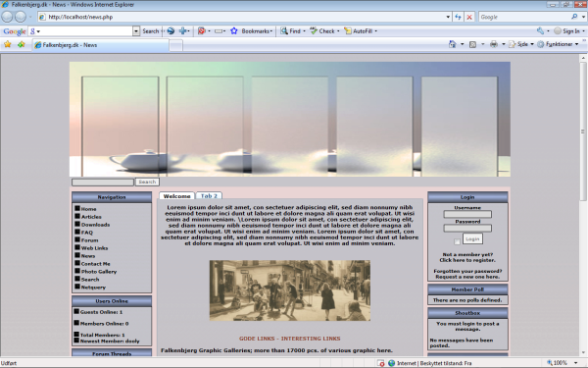This screenshot has height=368, width=588.
Task: Click the Google toolbar Bookmarks star
Action: coord(234,31)
